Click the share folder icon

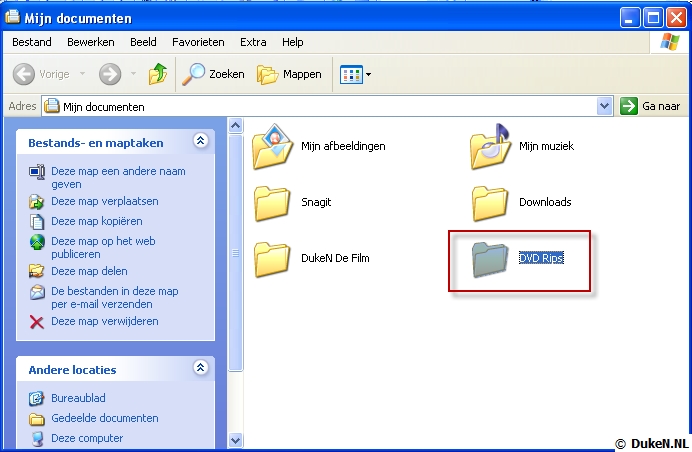(36, 271)
